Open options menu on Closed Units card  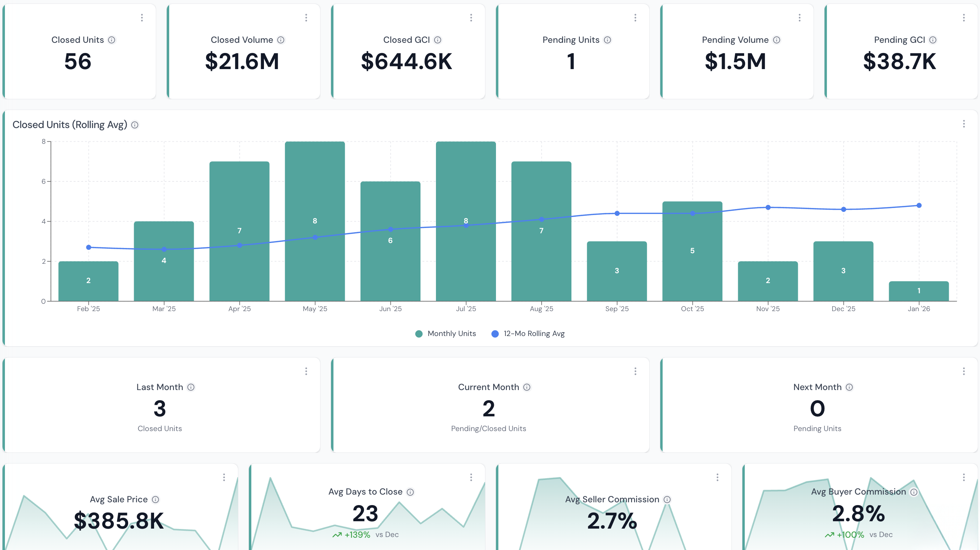pyautogui.click(x=142, y=18)
